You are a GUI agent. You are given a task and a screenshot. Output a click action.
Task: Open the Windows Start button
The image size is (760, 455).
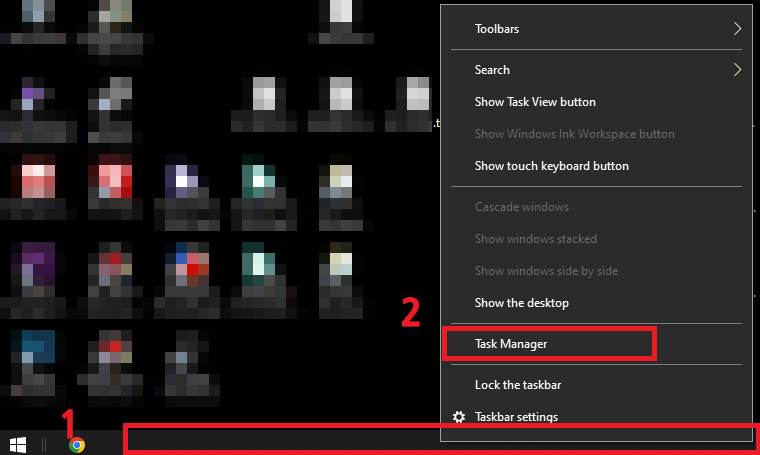[18, 444]
